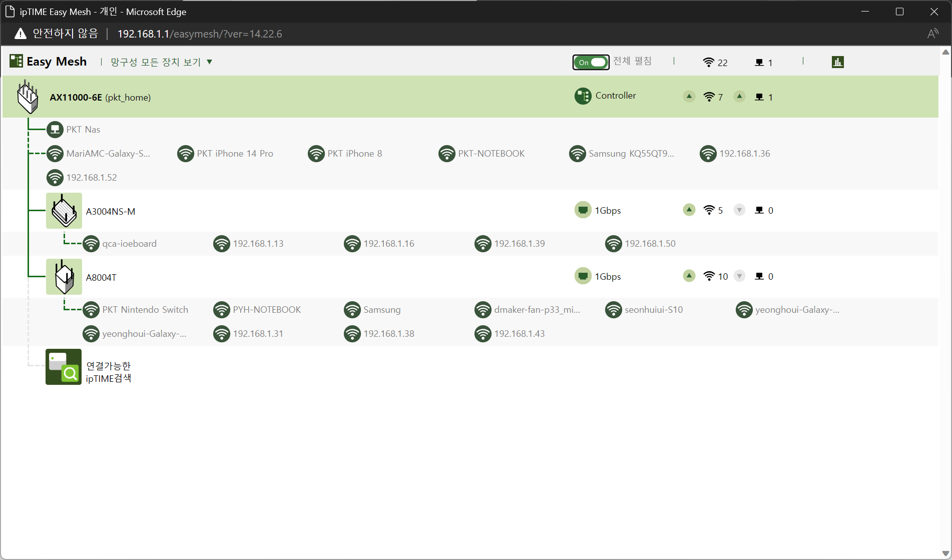
Task: Click the Read Aloud icon in address bar
Action: [932, 34]
